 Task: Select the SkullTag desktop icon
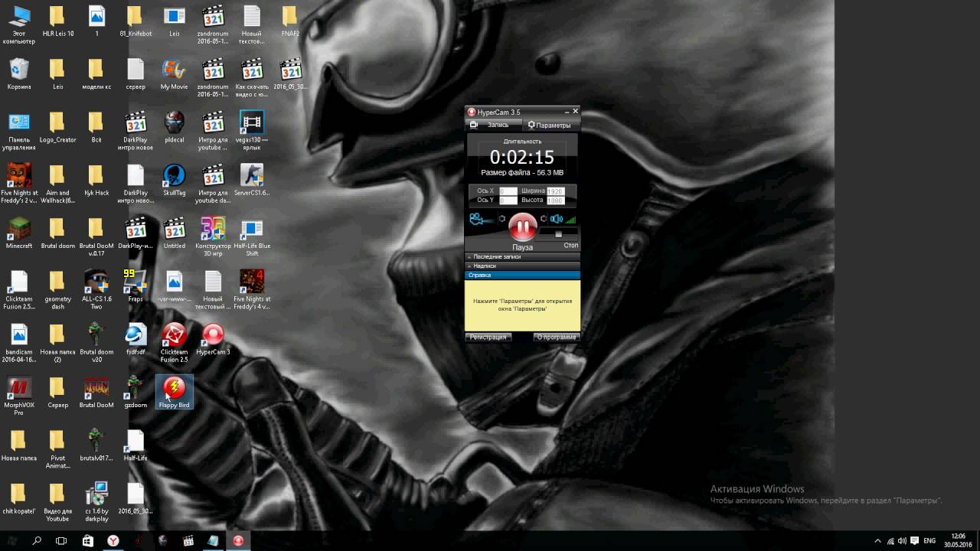175,181
